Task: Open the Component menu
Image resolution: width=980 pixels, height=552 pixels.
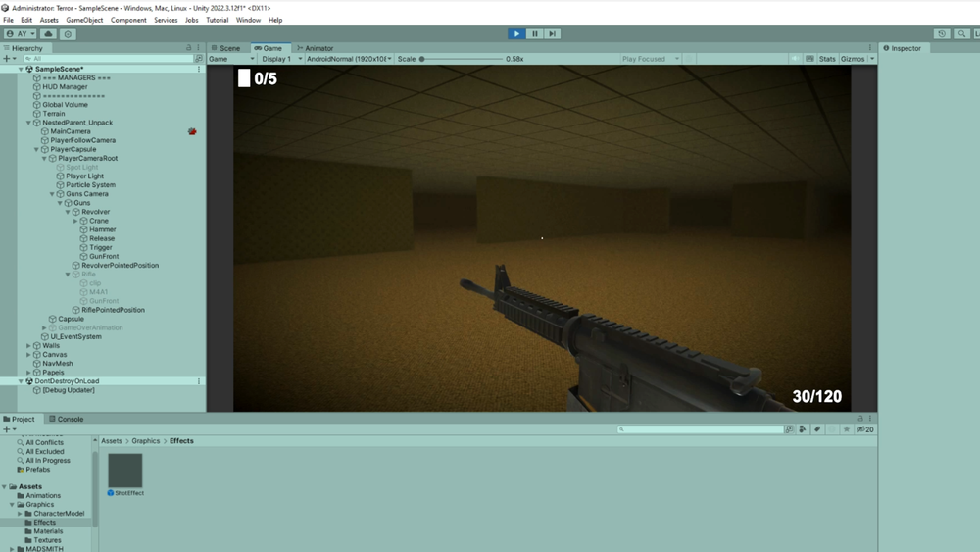Action: [128, 20]
